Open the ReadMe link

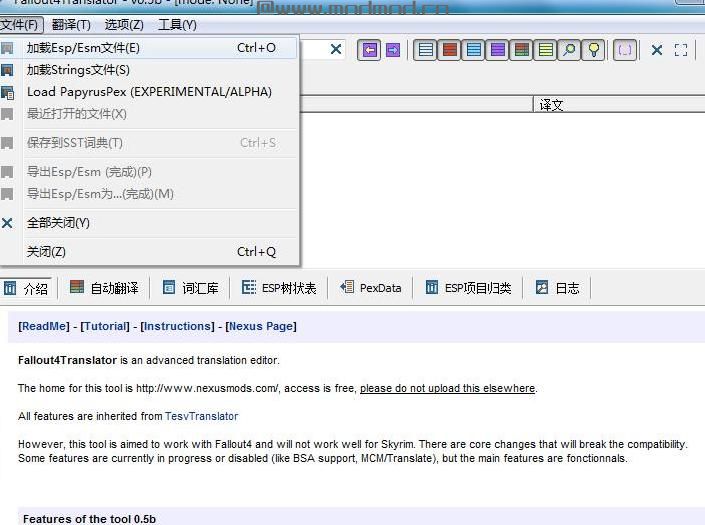[44, 326]
